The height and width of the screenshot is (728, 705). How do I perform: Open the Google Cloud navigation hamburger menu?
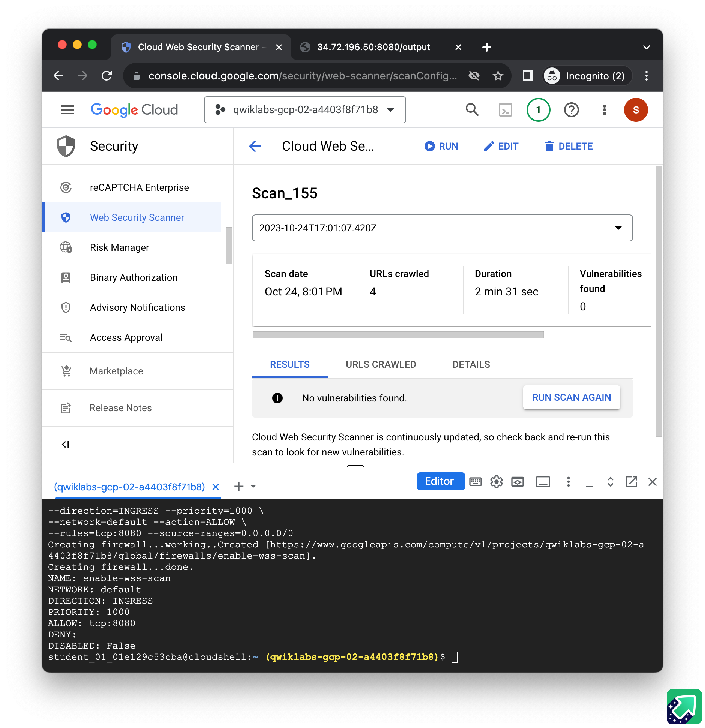click(x=67, y=110)
